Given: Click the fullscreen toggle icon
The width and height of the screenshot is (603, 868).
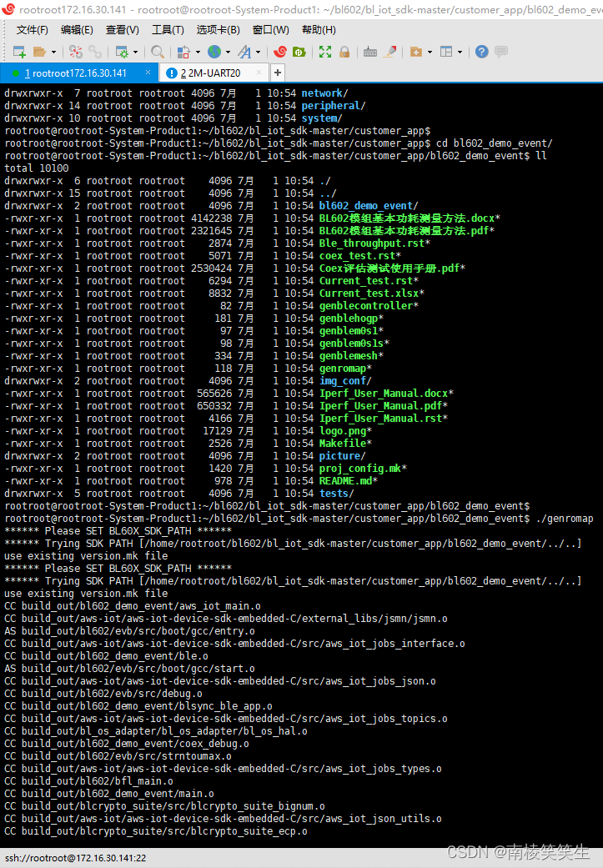Looking at the screenshot, I should coord(325,52).
